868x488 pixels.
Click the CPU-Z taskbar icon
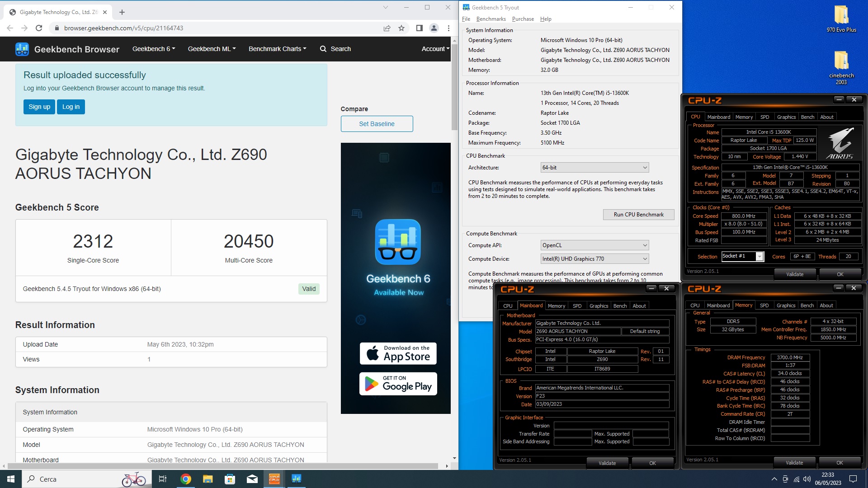pos(274,479)
